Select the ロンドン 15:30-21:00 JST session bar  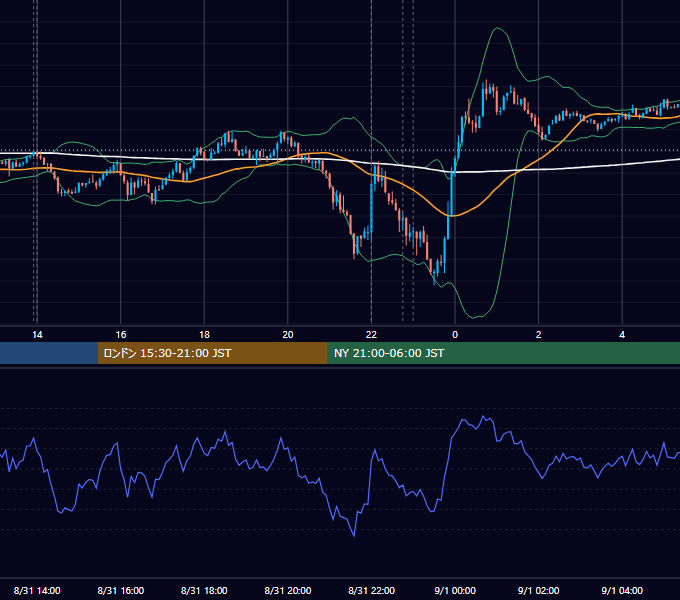click(x=212, y=353)
